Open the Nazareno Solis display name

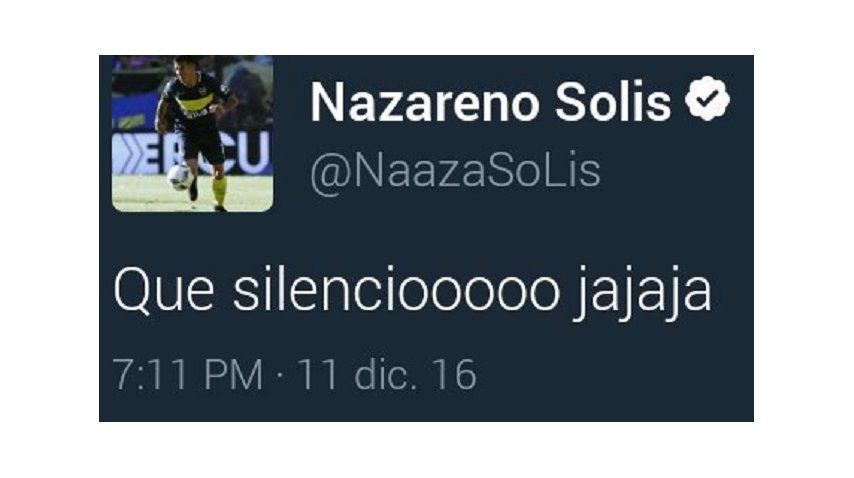click(491, 102)
